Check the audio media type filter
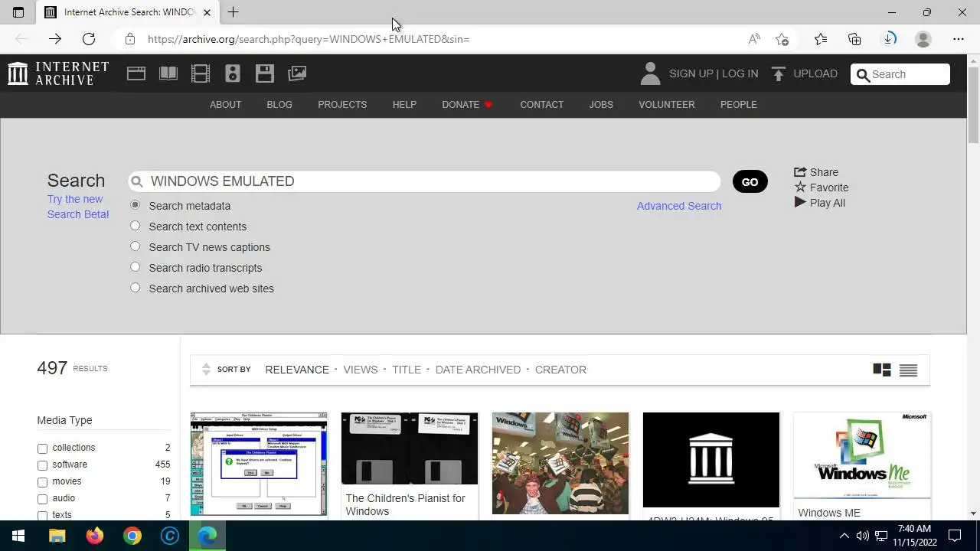Image resolution: width=980 pixels, height=551 pixels. pos(43,499)
